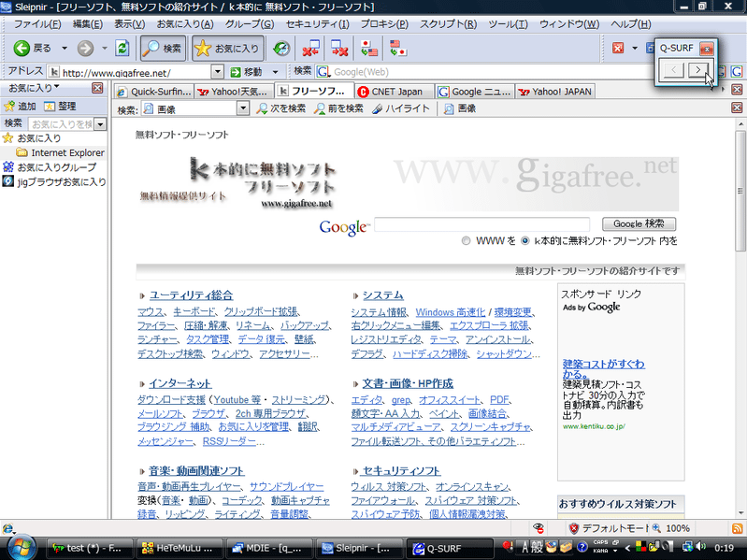
Task: Open the Windows 高速化 link
Action: pyautogui.click(x=451, y=312)
